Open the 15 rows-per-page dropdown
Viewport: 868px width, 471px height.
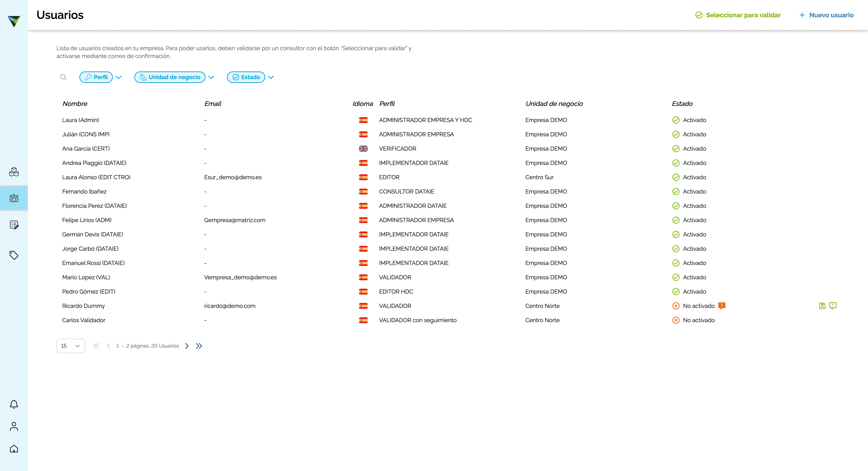click(71, 346)
